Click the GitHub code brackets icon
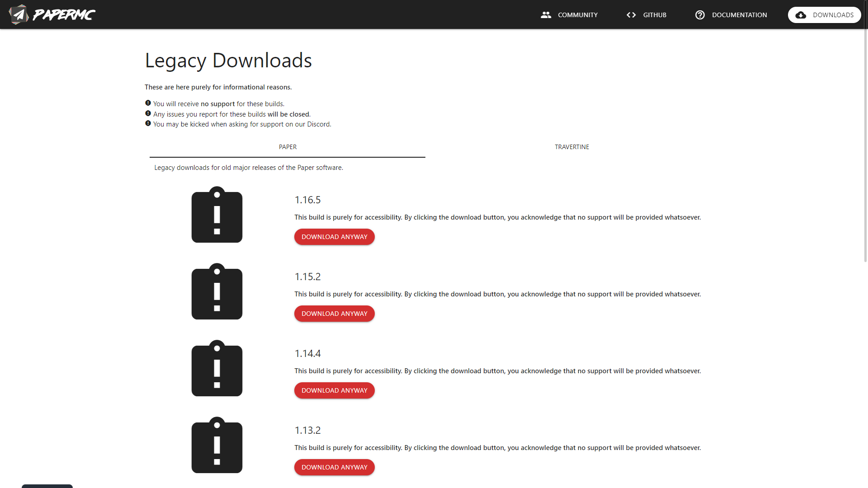The height and width of the screenshot is (488, 868). (631, 15)
